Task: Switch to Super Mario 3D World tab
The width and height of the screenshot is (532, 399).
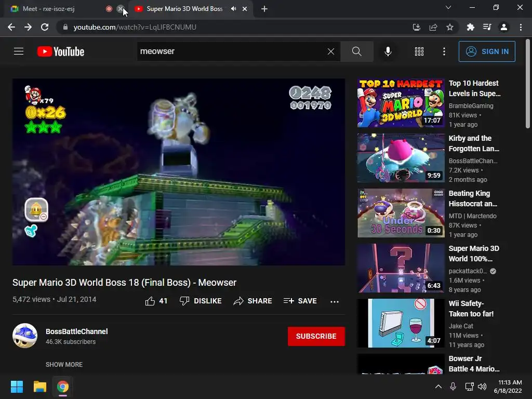Action: point(185,9)
